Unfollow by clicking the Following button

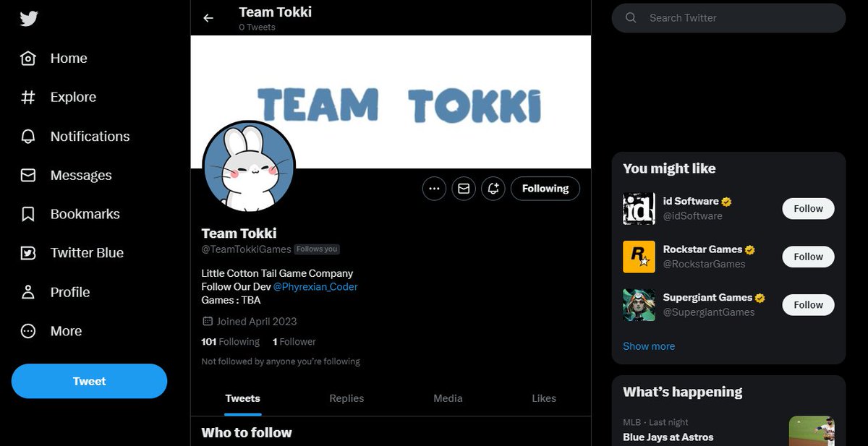click(x=545, y=188)
